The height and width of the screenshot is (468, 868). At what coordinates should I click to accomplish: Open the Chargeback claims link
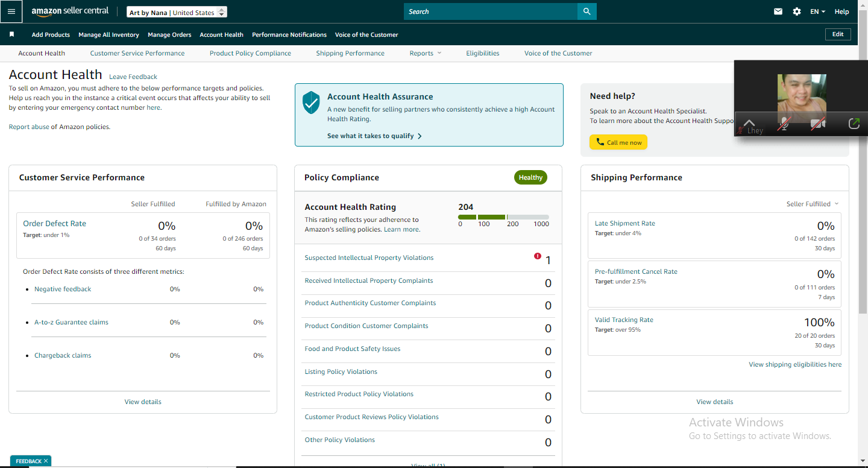[x=63, y=355]
